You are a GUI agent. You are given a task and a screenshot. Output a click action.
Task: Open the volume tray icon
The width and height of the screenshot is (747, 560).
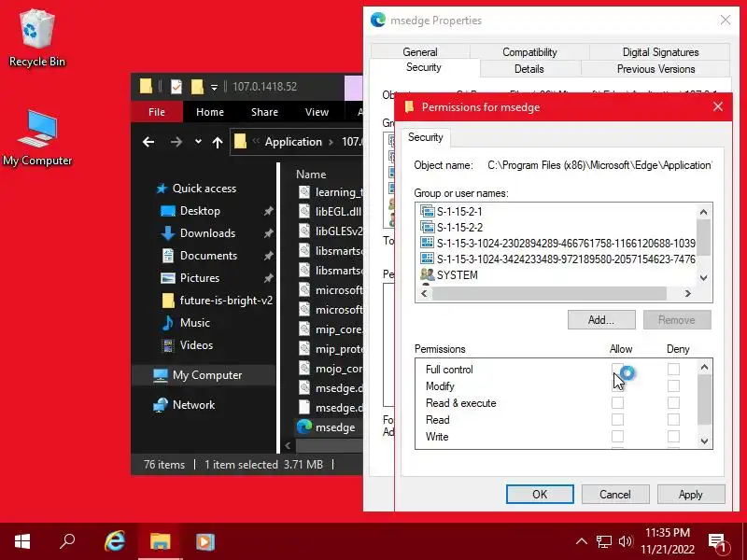625,541
